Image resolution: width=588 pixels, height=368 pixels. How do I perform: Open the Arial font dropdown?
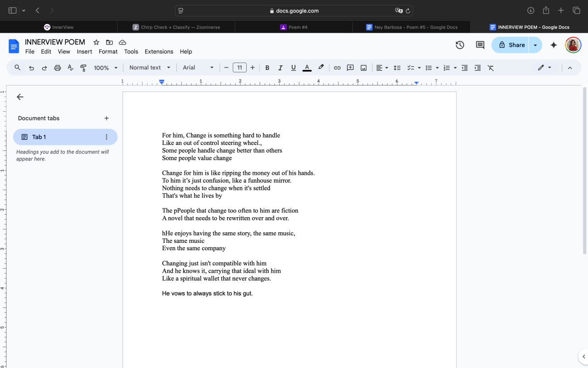click(x=198, y=68)
